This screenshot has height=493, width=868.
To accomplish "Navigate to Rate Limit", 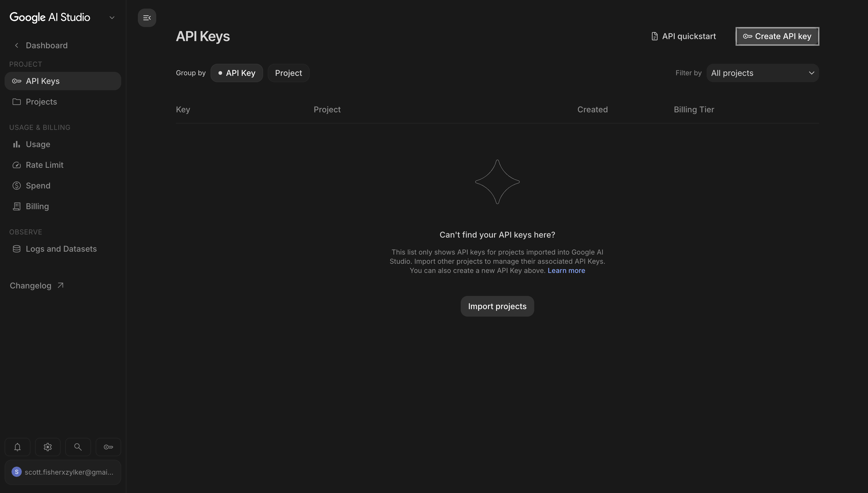I will pos(63,165).
